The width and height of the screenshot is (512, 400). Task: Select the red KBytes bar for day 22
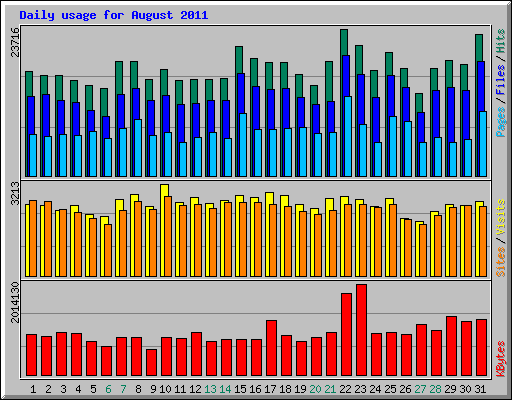pyautogui.click(x=346, y=335)
